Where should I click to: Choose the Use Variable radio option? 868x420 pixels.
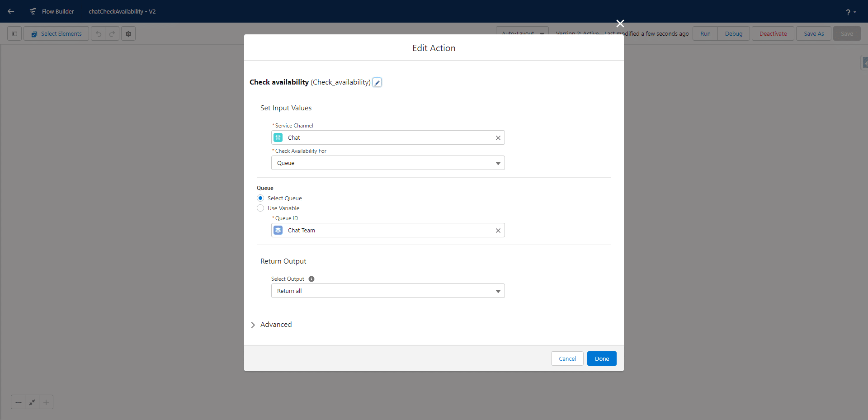tap(260, 208)
